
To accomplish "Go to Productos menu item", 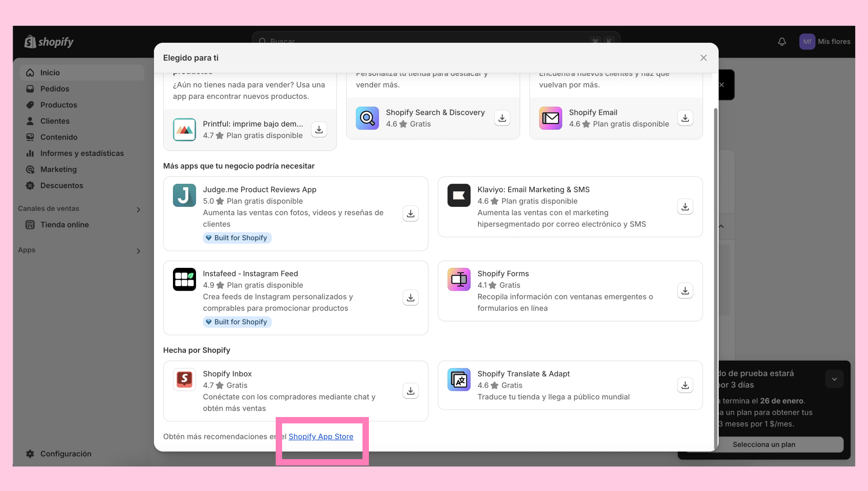I will pos(59,105).
